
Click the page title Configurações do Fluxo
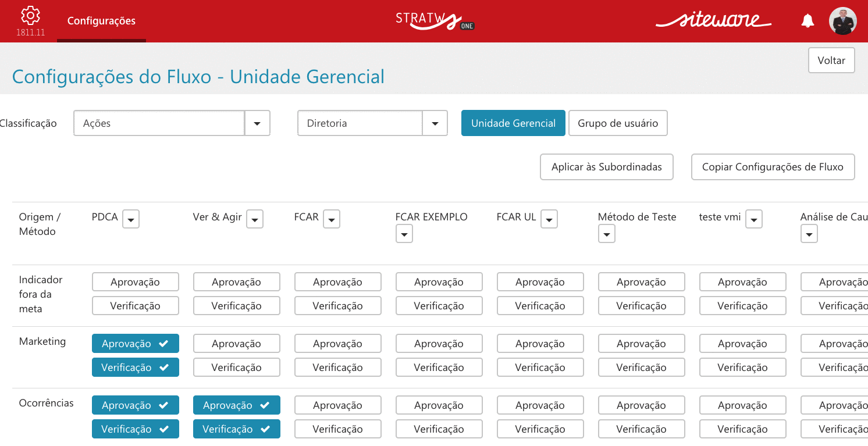click(x=198, y=77)
